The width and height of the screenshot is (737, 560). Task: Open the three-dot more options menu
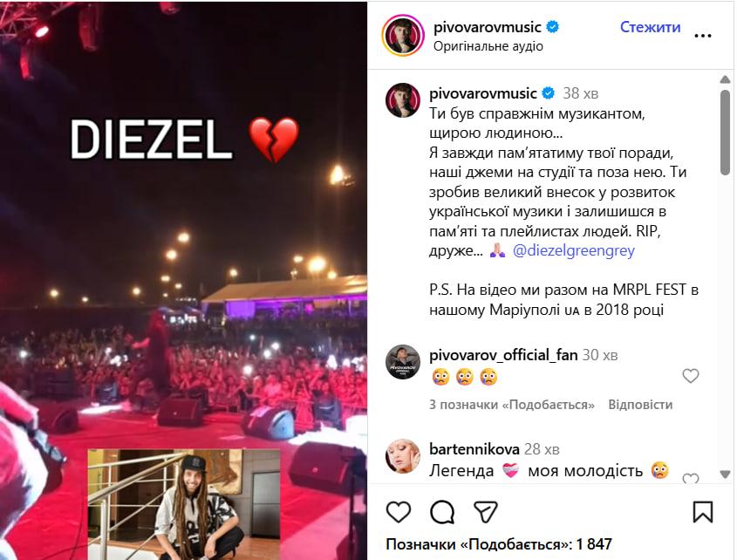[x=703, y=36]
